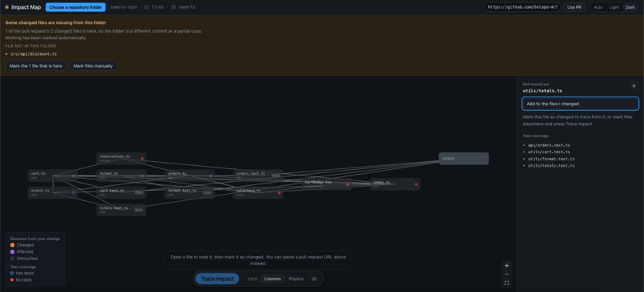
Task: Focus the GitHub pull request URL field
Action: coord(522,7)
